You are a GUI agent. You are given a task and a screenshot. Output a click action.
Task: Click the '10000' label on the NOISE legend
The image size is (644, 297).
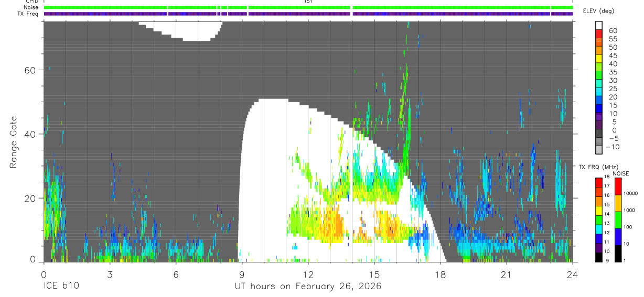pyautogui.click(x=631, y=194)
